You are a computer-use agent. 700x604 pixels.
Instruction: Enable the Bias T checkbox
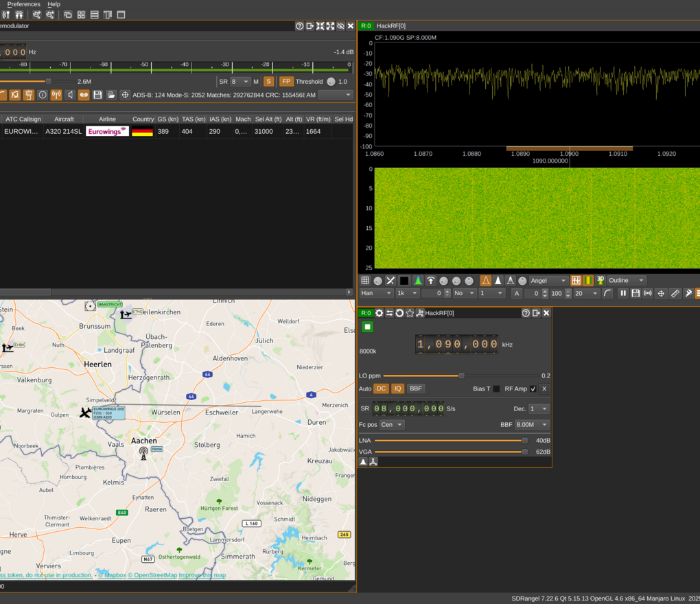(x=496, y=389)
